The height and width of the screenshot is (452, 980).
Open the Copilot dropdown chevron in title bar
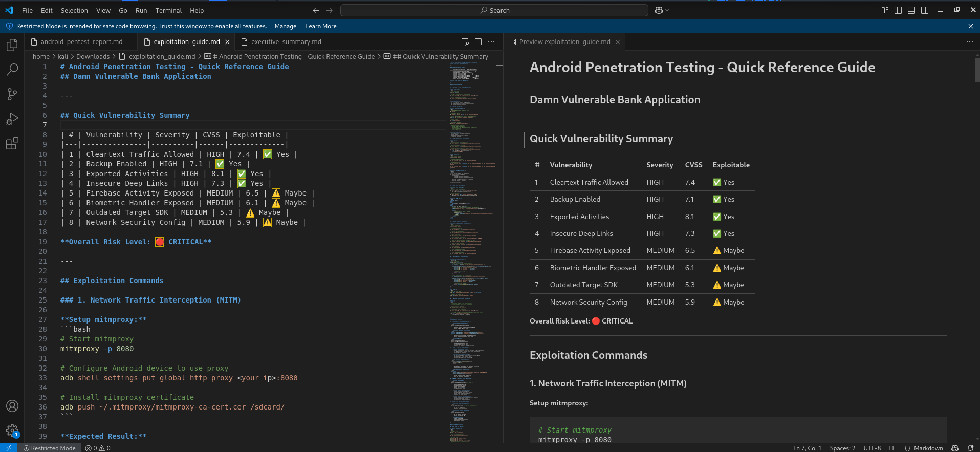coord(667,10)
